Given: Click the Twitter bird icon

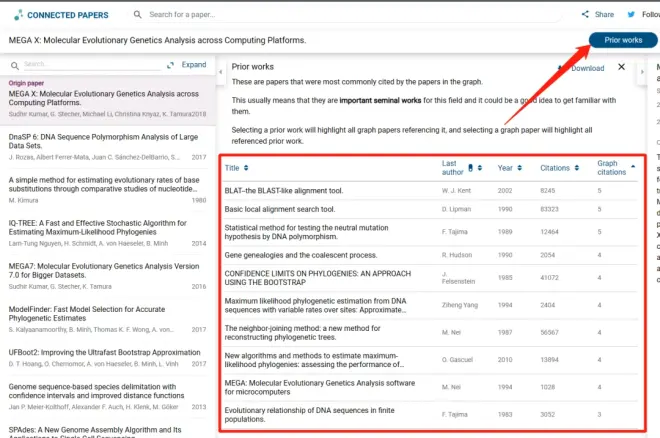Looking at the screenshot, I should [631, 14].
